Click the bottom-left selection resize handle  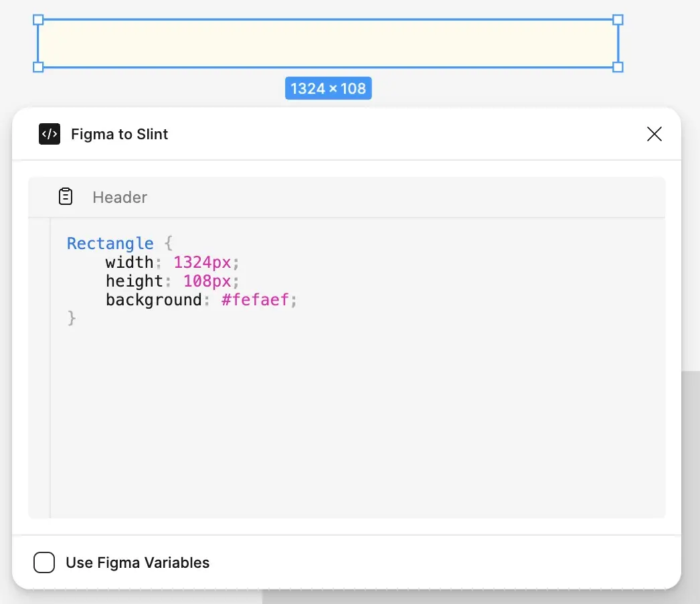click(38, 67)
